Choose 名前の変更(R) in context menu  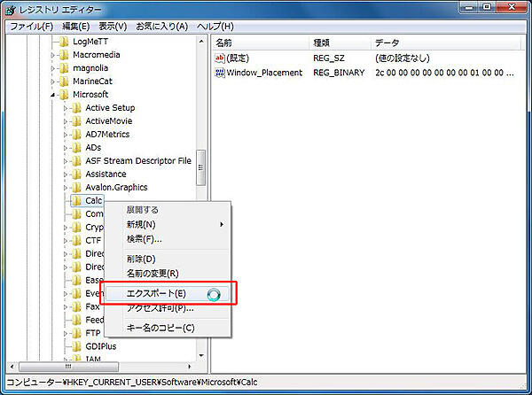pos(168,274)
